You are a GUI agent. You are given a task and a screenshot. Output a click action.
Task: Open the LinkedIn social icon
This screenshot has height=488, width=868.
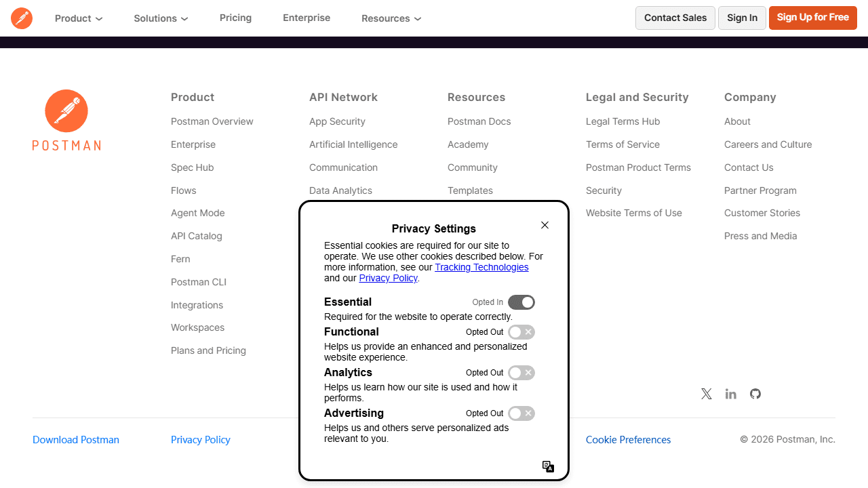[731, 394]
